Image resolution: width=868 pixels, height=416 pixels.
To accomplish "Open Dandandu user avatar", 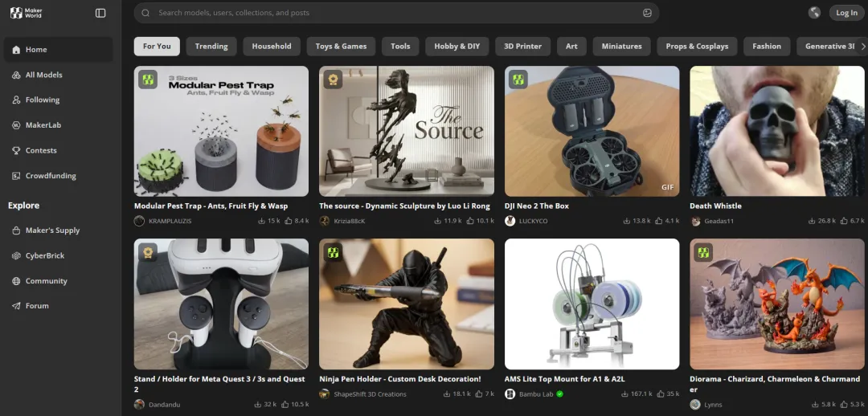I will click(140, 405).
